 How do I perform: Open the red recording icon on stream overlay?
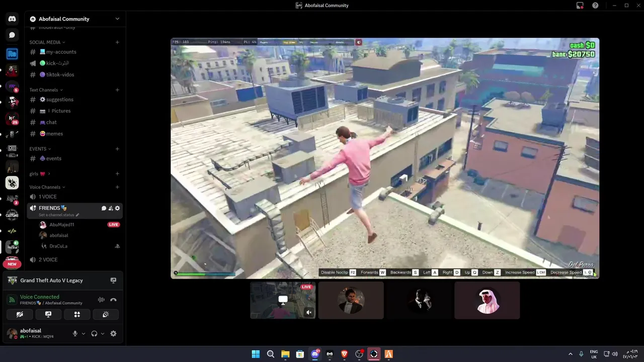[359, 43]
